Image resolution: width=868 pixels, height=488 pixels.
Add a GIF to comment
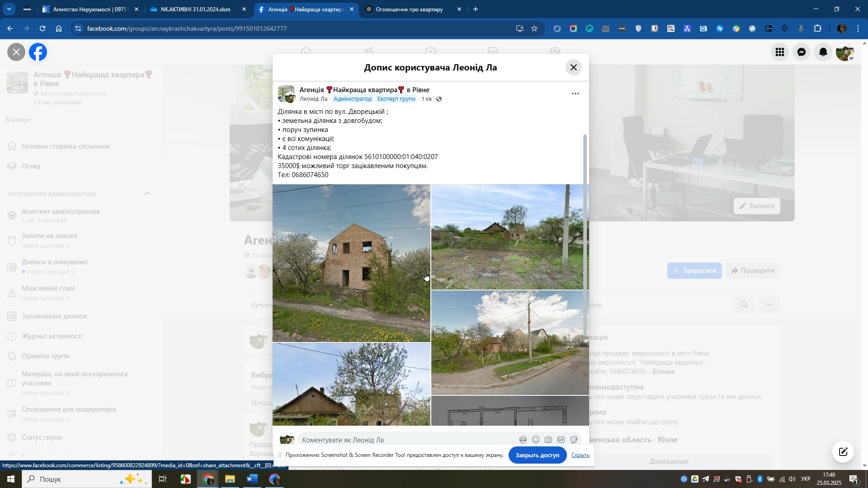pos(561,440)
